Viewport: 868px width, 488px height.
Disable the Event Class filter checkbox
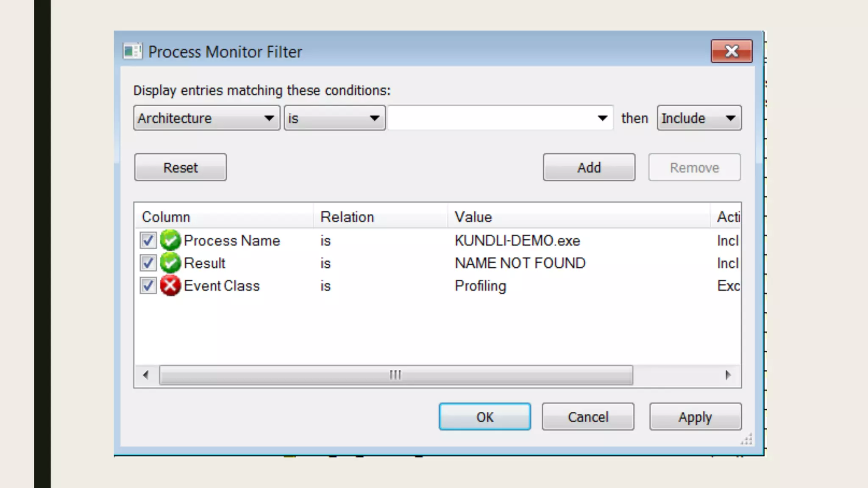(x=148, y=286)
